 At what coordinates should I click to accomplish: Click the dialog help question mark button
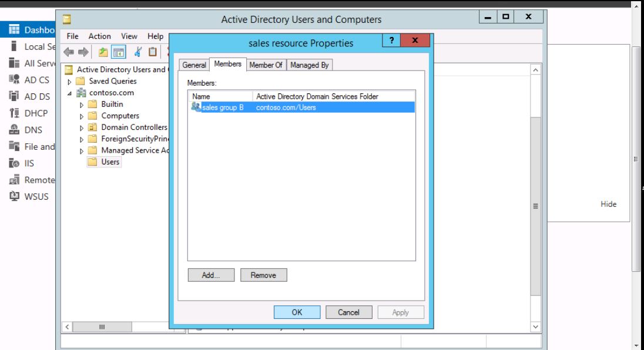click(x=391, y=40)
